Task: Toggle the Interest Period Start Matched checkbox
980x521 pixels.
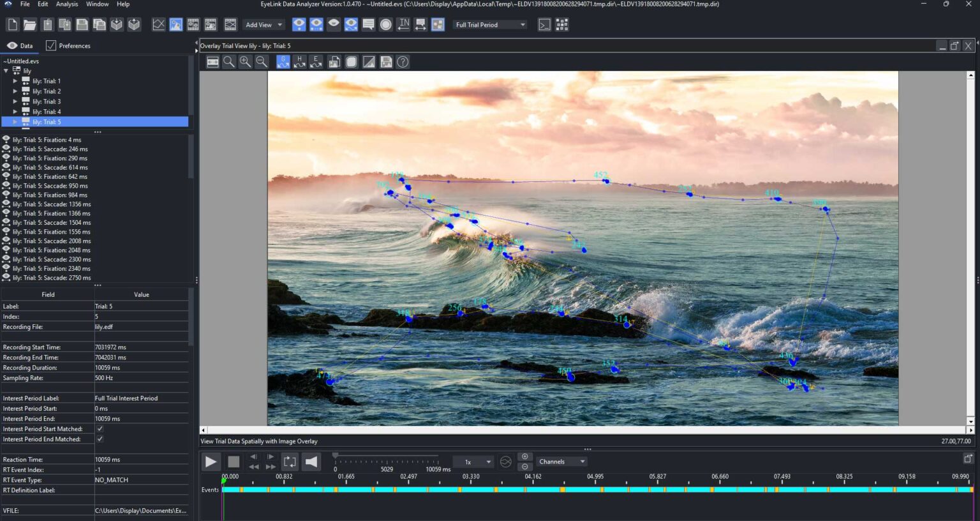Action: coord(100,429)
